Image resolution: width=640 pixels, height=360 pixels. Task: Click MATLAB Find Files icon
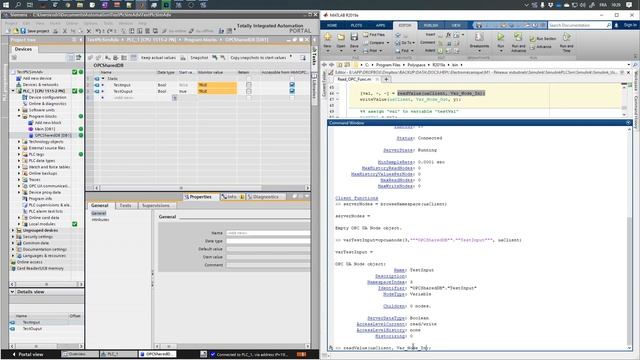coord(366,35)
